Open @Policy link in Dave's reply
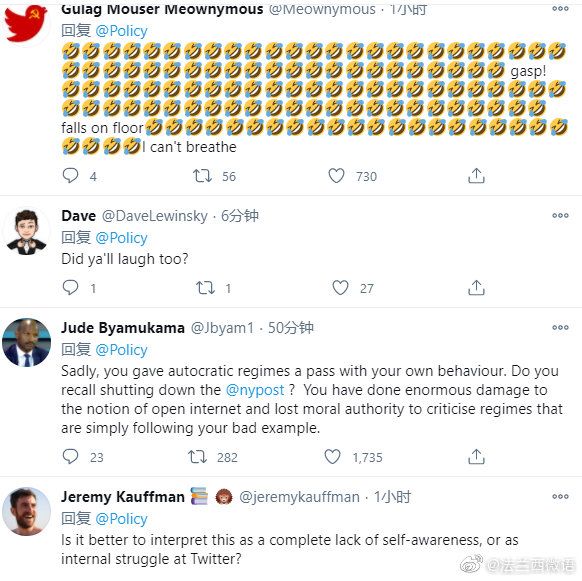Viewport: 582px width, 581px height. click(x=121, y=238)
